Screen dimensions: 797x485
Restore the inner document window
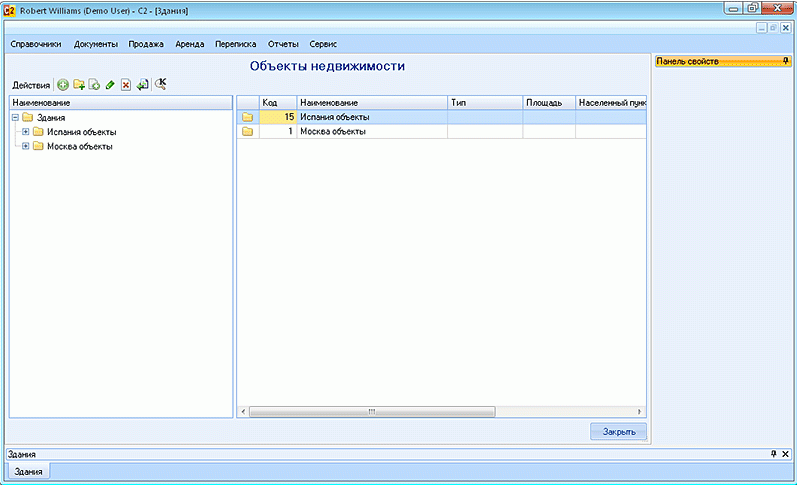click(773, 28)
